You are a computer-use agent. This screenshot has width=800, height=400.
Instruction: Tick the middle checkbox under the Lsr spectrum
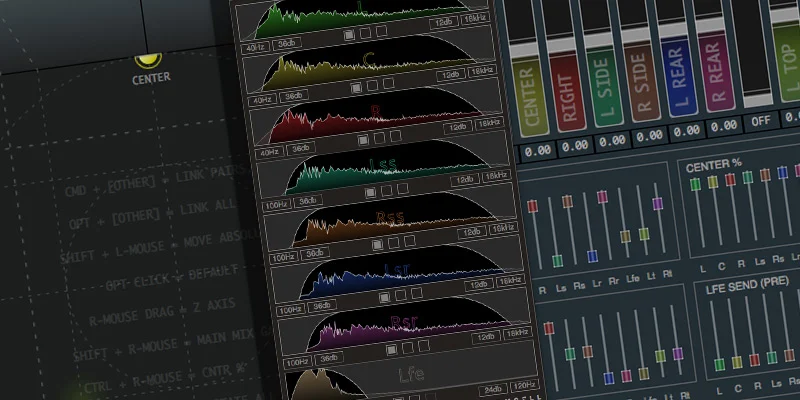point(401,294)
